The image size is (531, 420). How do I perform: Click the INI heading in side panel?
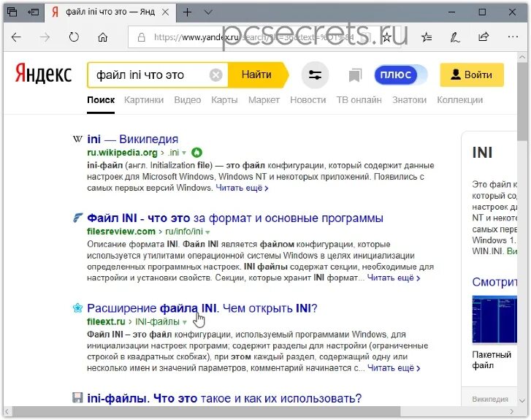click(482, 153)
